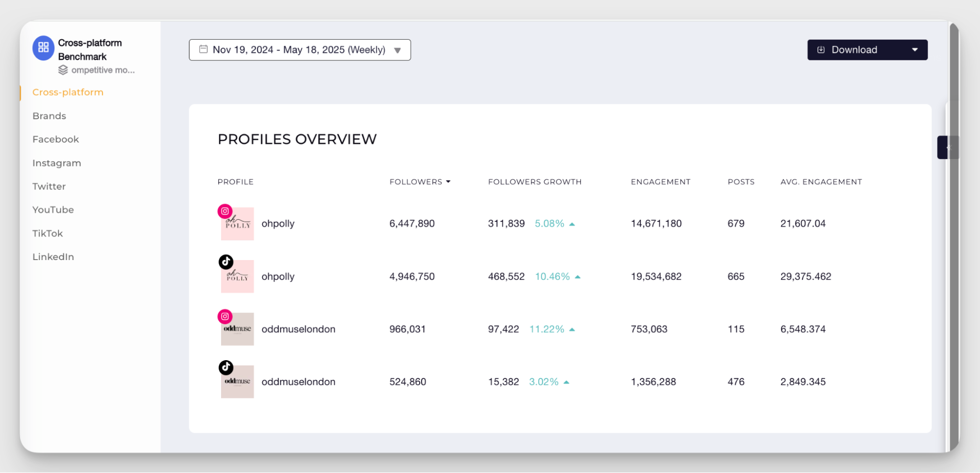Open oddmuselondon thumbnail with 966,031 followers
980x473 pixels.
[237, 329]
